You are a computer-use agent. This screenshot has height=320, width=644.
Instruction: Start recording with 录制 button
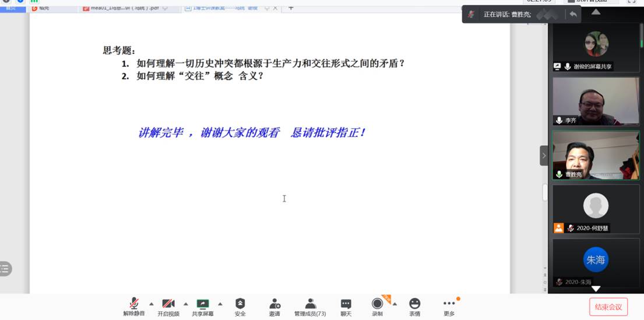(377, 306)
